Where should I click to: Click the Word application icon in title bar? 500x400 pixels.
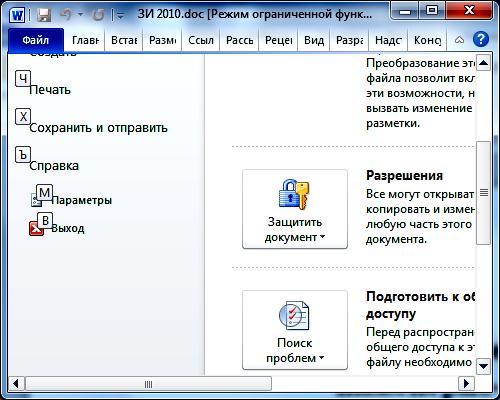[17, 15]
